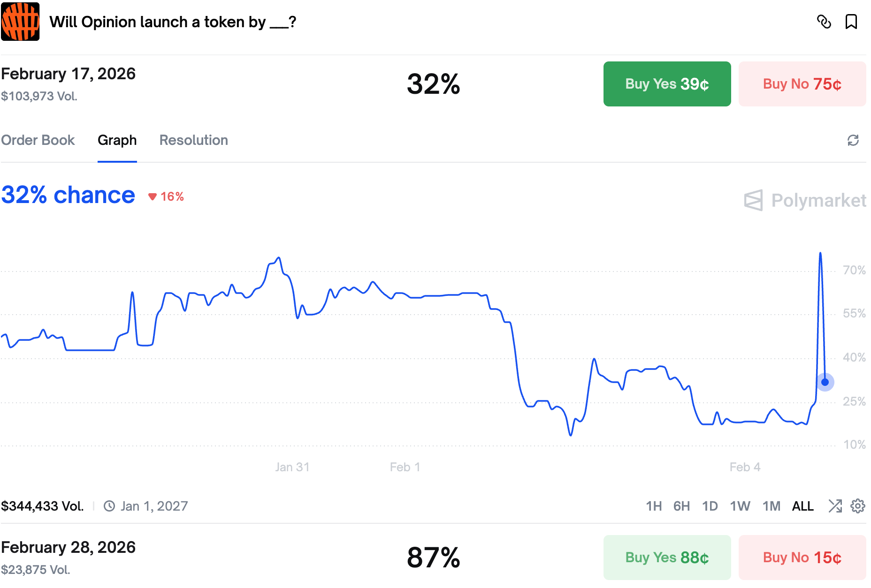
Task: Select the 1H time range
Action: click(653, 506)
